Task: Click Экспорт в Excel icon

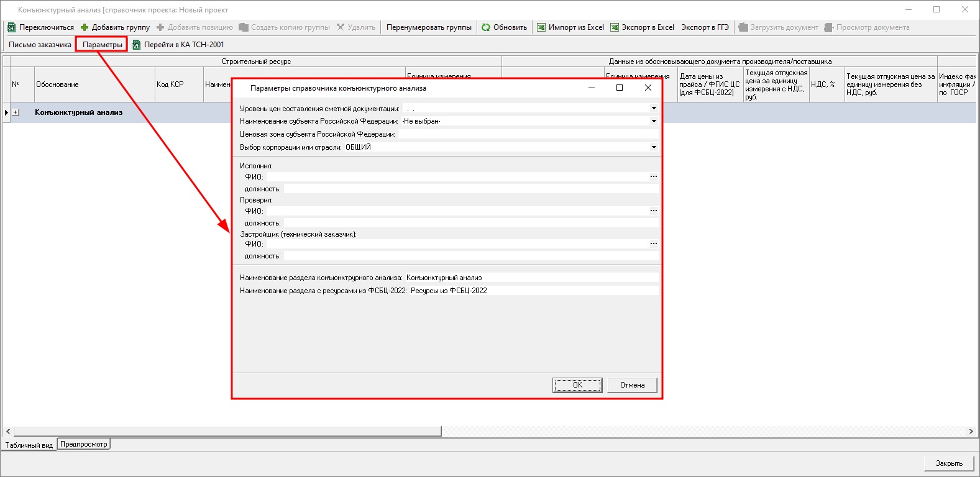Action: [x=615, y=27]
